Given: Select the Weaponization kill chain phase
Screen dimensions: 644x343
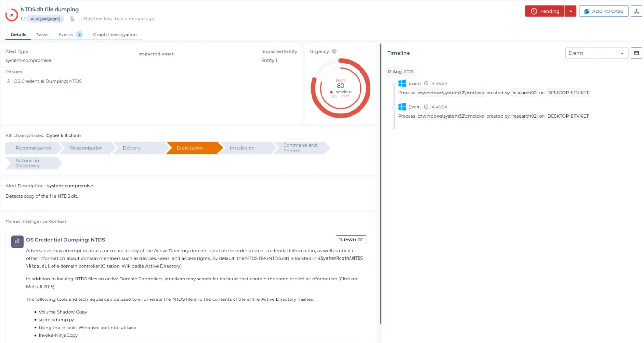Looking at the screenshot, I should [86, 148].
